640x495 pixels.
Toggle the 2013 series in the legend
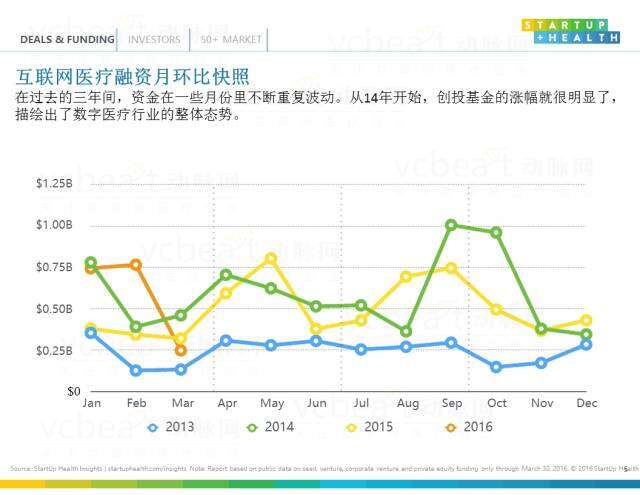pos(171,427)
